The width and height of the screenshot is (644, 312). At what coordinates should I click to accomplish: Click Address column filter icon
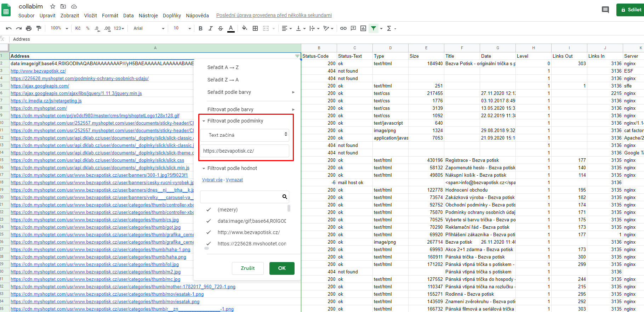(297, 56)
